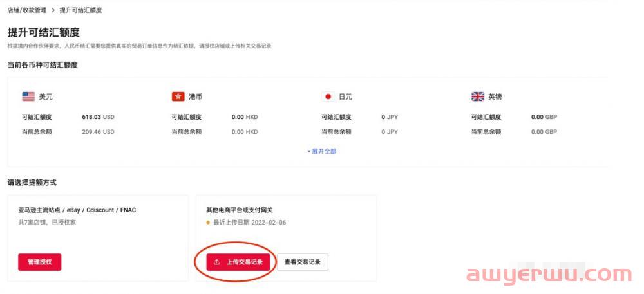Select the 亚马逊主流站点 / eBay / Cdiscount / FNAC card title
Image resolution: width=644 pixels, height=294 pixels.
tap(77, 210)
